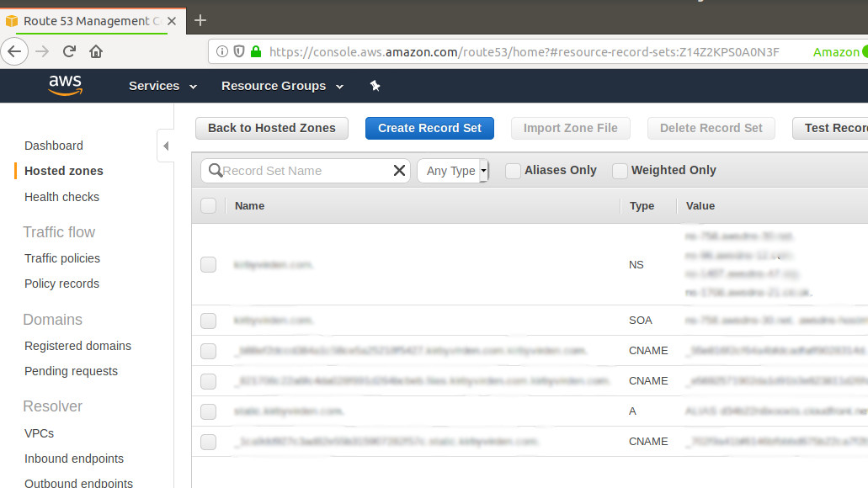The image size is (868, 488).
Task: Open the Any Type dropdown
Action: click(x=452, y=170)
